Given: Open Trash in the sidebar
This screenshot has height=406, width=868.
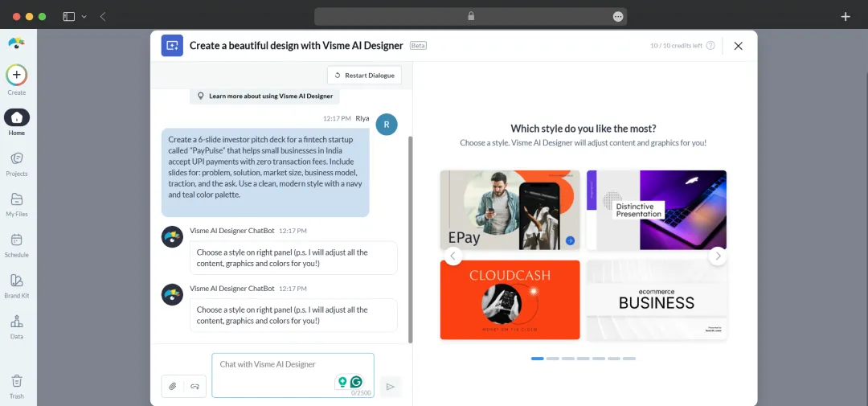Looking at the screenshot, I should coord(17,387).
